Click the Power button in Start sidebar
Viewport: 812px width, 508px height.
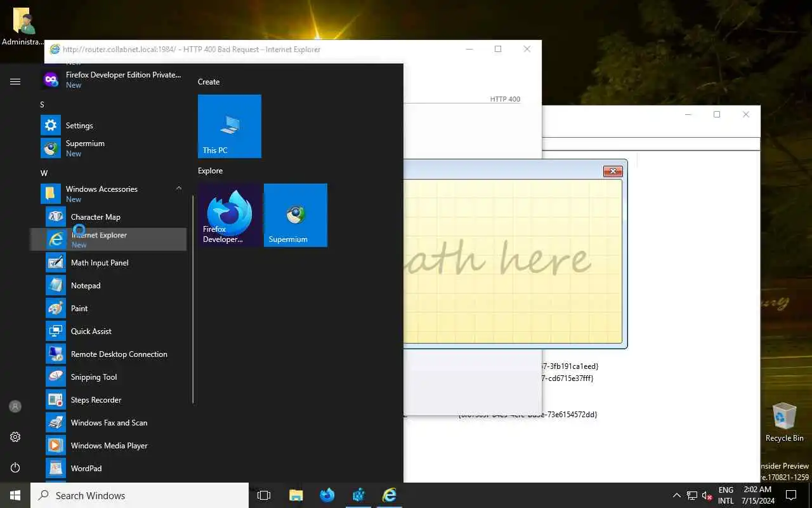click(15, 467)
